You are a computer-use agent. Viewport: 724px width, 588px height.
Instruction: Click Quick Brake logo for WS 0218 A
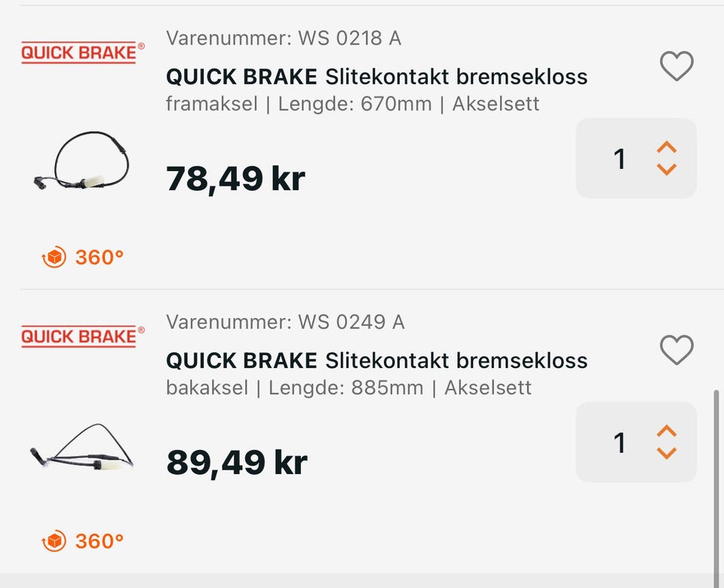83,53
